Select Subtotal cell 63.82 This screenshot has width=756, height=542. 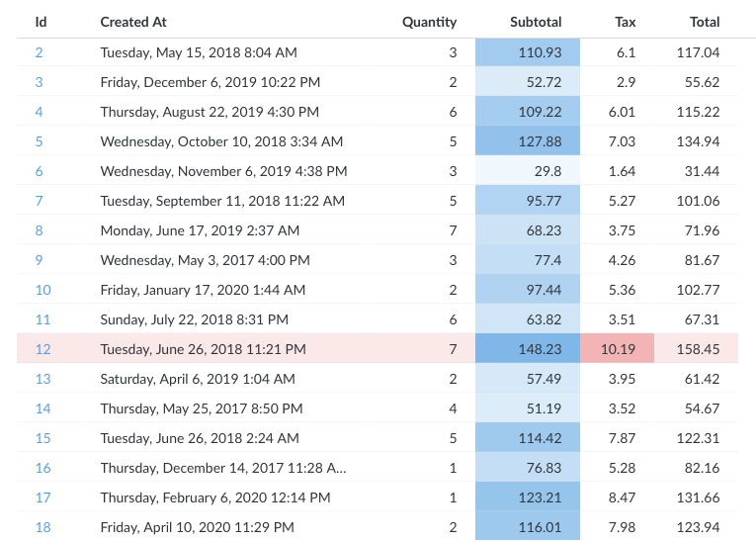(x=528, y=319)
